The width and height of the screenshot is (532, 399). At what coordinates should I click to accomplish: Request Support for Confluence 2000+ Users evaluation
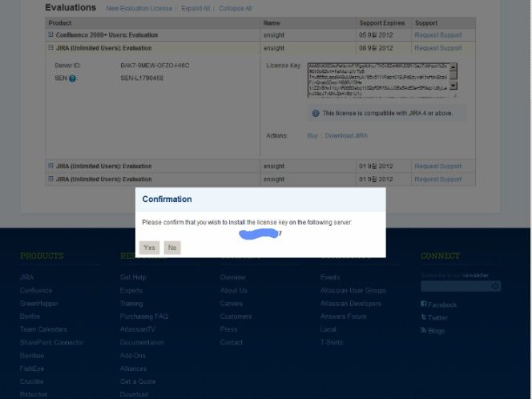(x=438, y=35)
